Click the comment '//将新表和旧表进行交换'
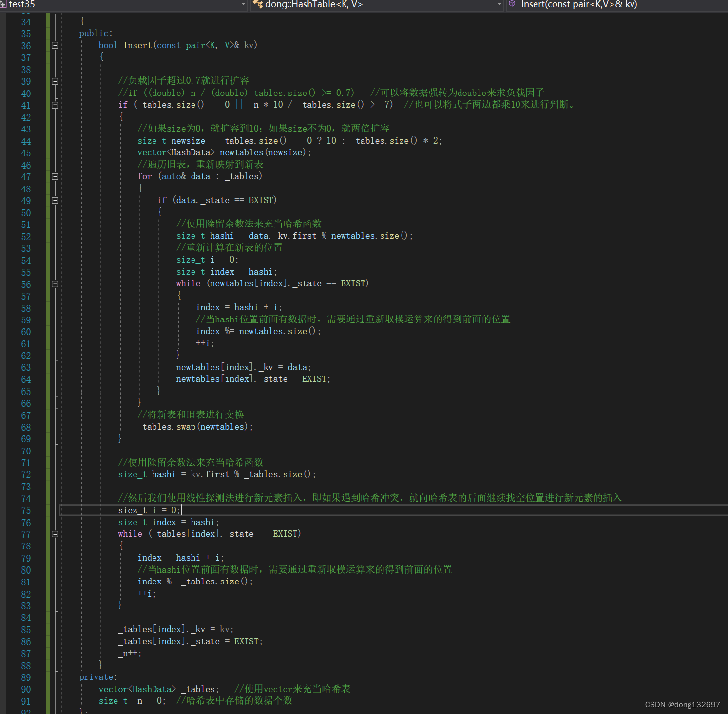Screen dimensions: 728x714 click(x=191, y=414)
